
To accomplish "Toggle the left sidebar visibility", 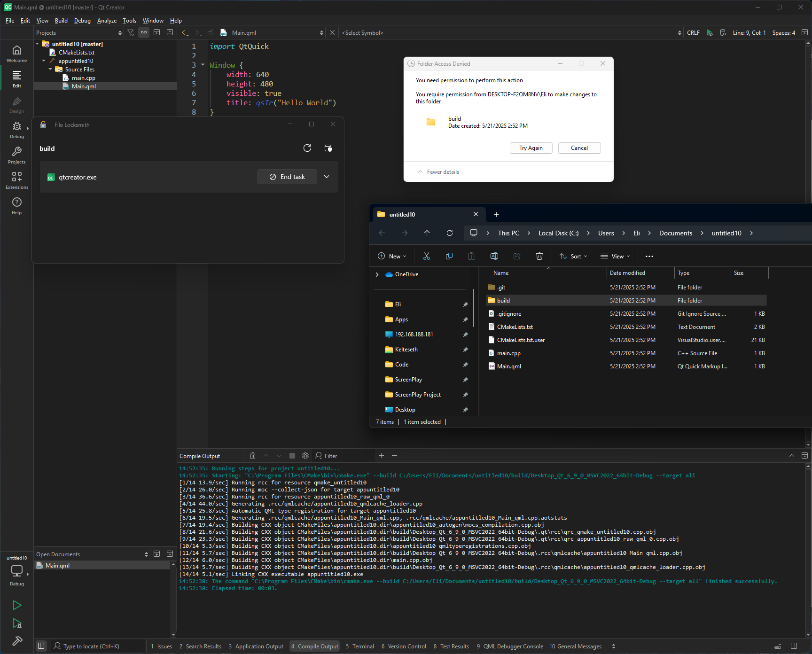I will coord(41,646).
